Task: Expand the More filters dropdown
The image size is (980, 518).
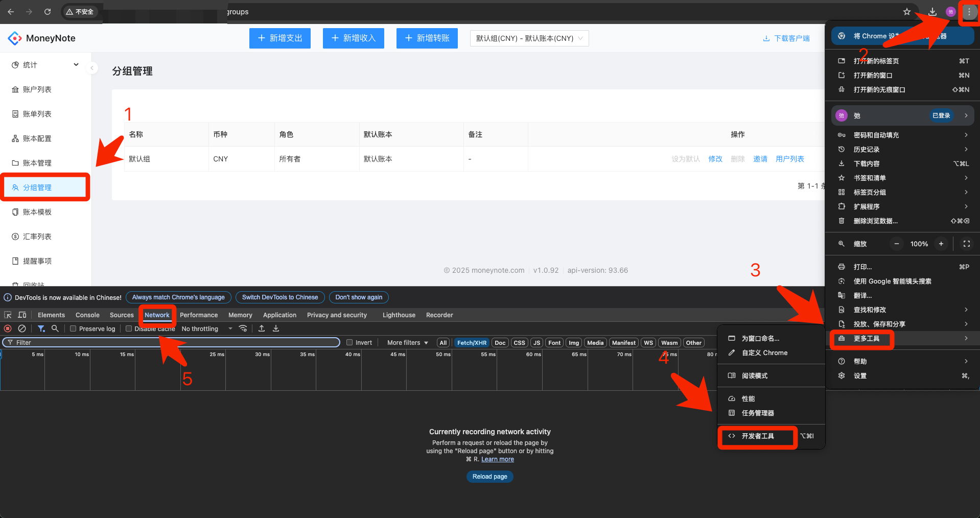Action: (x=407, y=342)
